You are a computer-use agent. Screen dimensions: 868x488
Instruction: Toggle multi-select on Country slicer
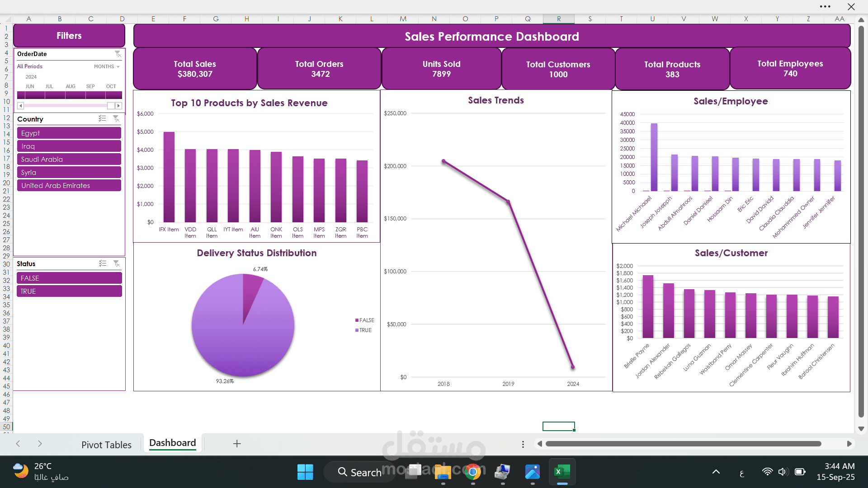[103, 118]
